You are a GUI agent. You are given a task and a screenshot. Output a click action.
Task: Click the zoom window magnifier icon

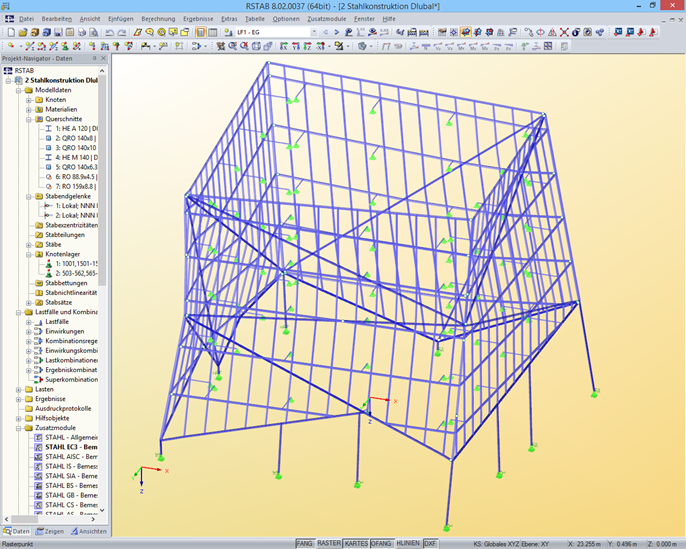click(x=232, y=46)
